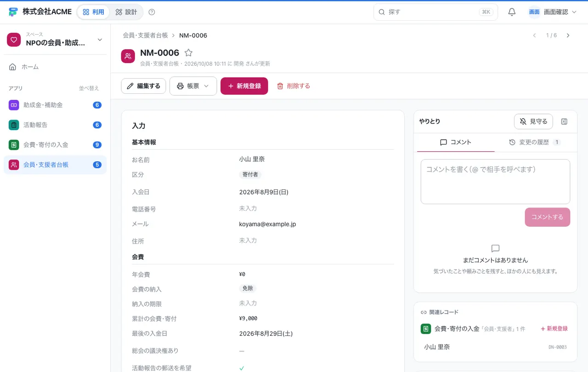This screenshot has height=372, width=588.
Task: Go to the next record arrow
Action: pyautogui.click(x=568, y=35)
